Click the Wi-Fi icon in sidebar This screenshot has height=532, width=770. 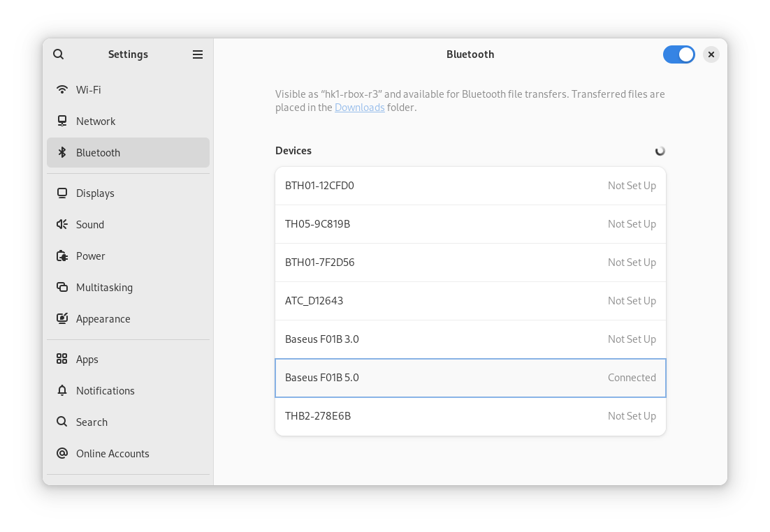pos(62,90)
